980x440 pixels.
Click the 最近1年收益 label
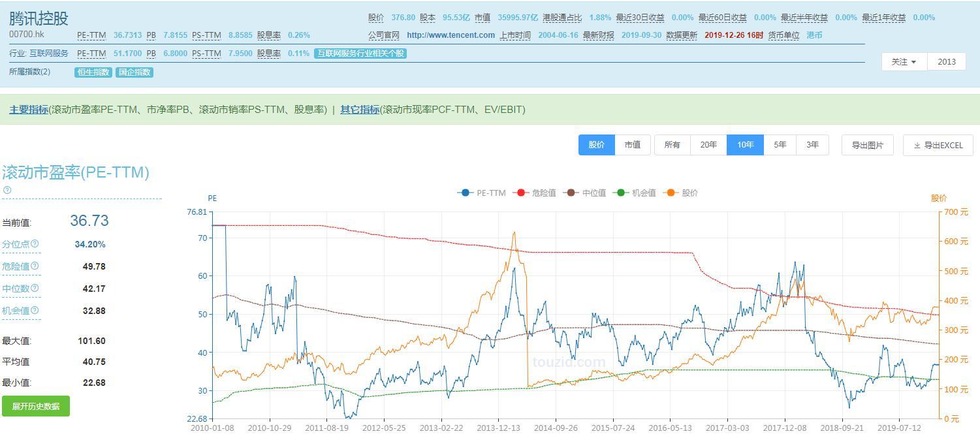point(883,18)
